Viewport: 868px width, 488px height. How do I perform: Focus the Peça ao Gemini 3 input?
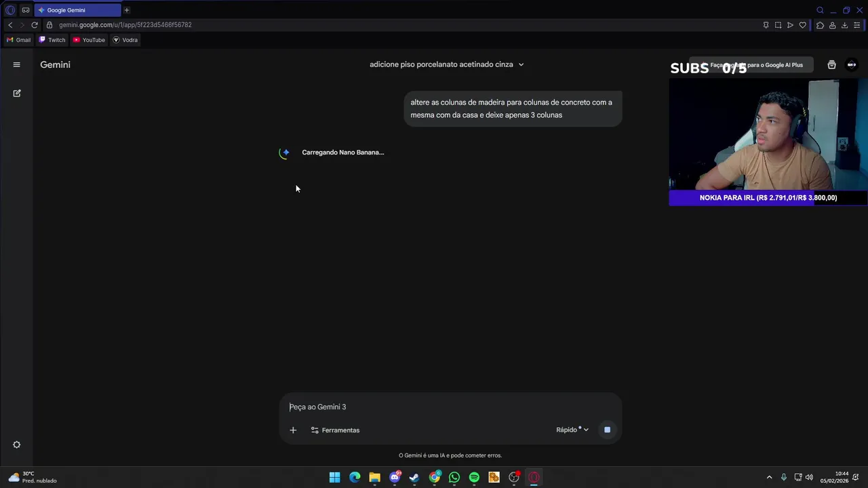click(x=450, y=407)
